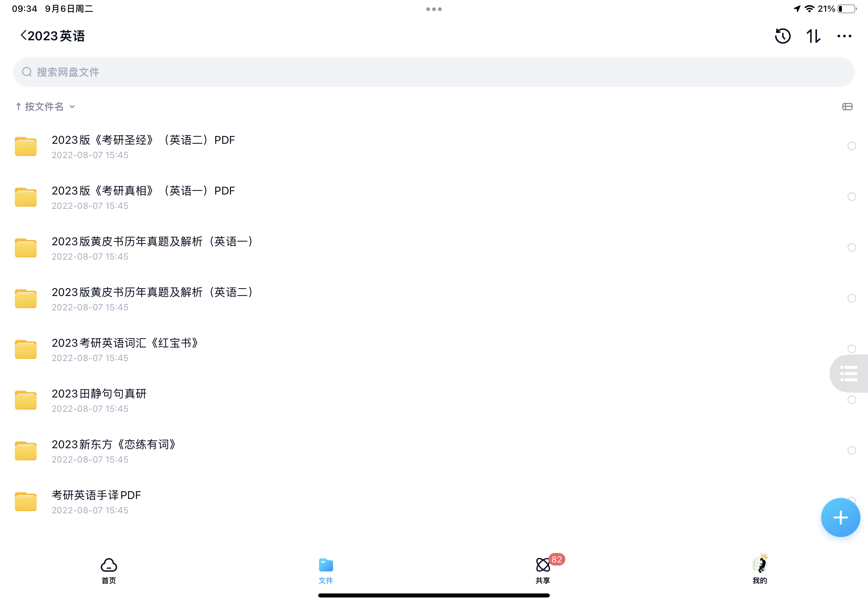Screen dimensions: 868x603
Task: Expand the 按文件名 sort dropdown
Action: click(49, 107)
